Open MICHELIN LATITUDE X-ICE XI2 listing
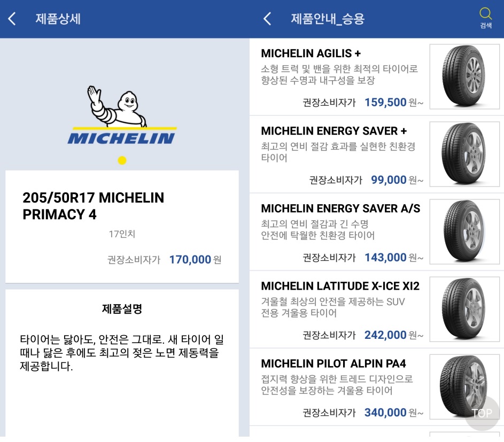Viewport: 504px width, 442px height. tap(340, 286)
